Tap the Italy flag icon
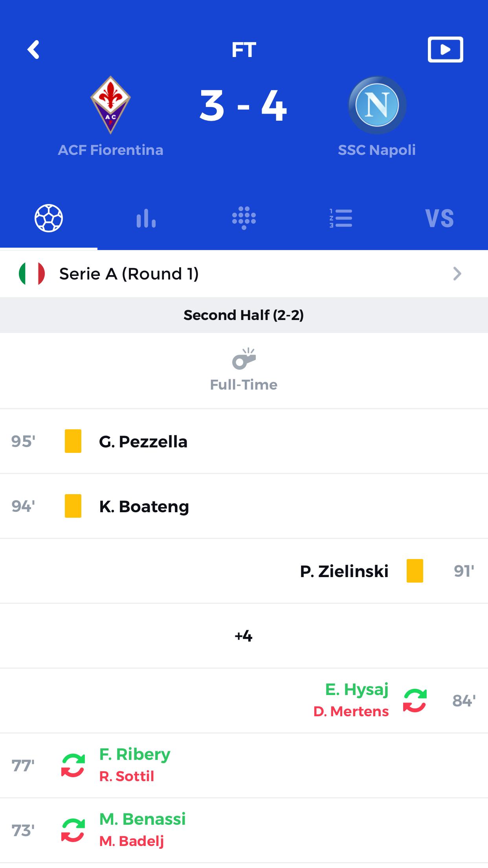 tap(32, 274)
